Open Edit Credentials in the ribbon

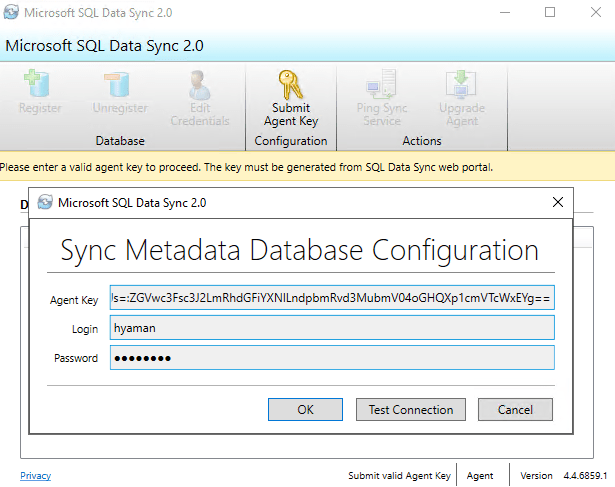200,98
